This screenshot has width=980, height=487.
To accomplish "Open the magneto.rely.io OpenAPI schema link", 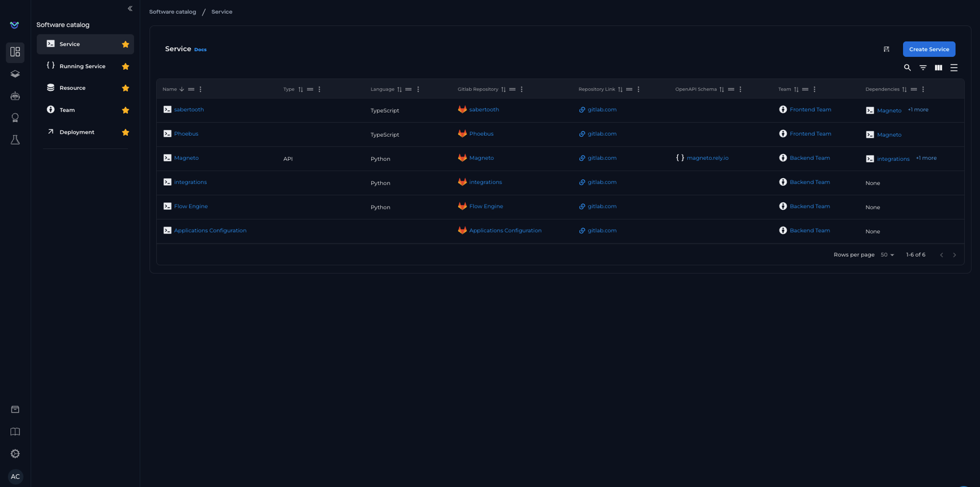I will point(707,158).
